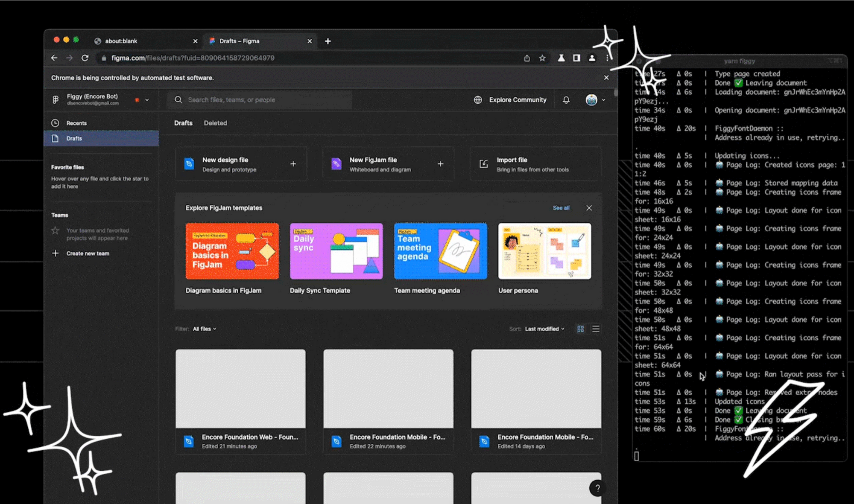The width and height of the screenshot is (854, 504).
Task: Click Create new team
Action: pos(88,253)
